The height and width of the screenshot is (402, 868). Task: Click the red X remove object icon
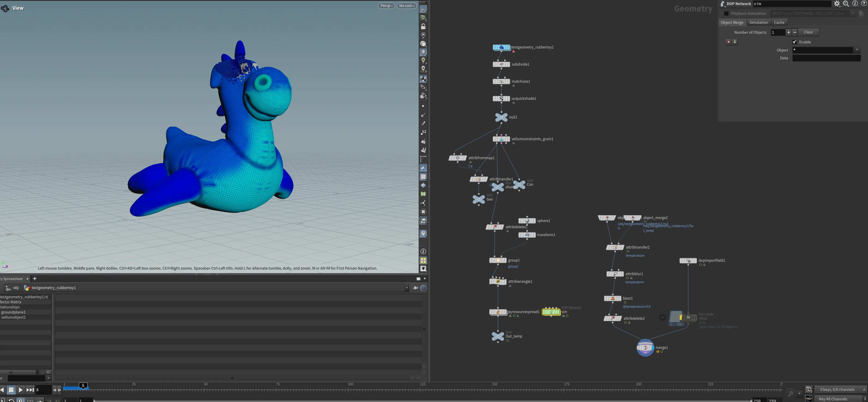(x=729, y=42)
